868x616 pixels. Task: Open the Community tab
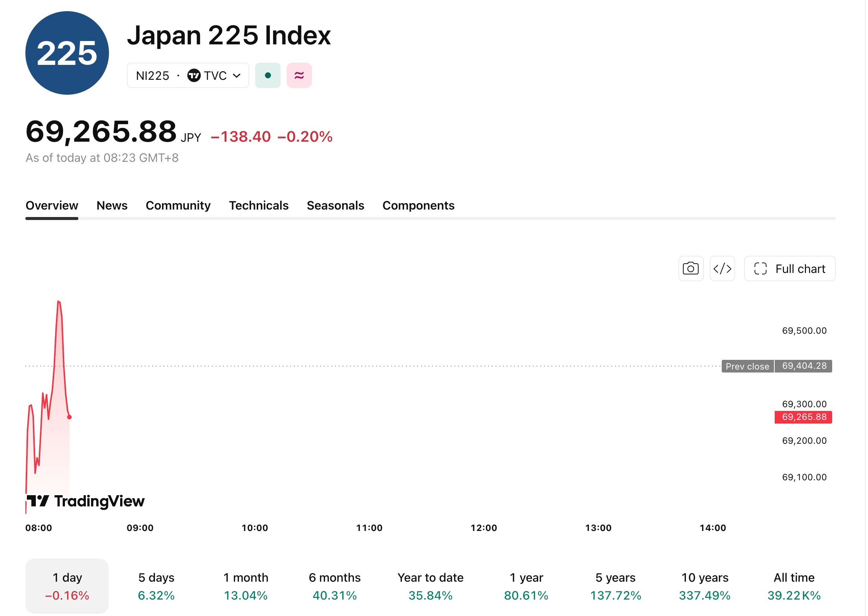(178, 205)
